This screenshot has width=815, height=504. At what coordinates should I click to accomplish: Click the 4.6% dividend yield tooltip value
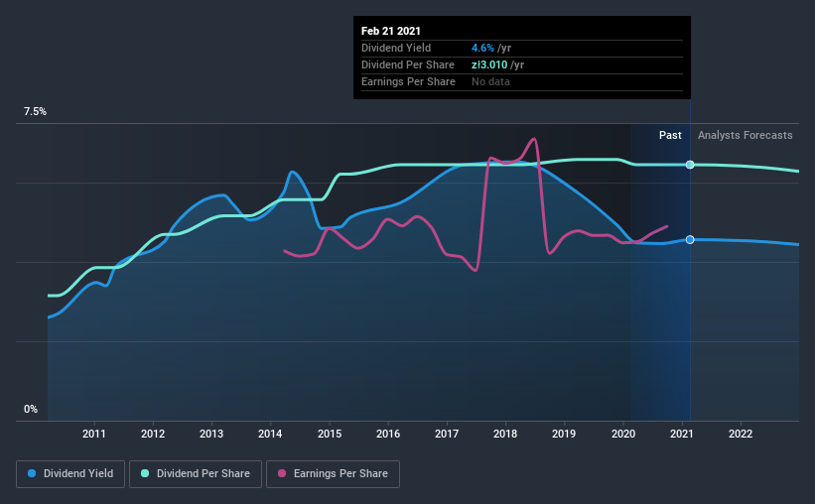coord(482,48)
